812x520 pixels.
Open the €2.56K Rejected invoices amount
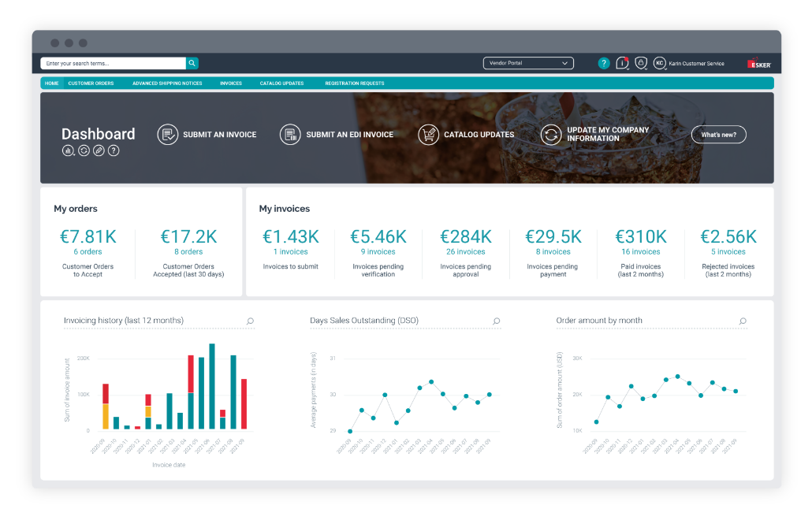pyautogui.click(x=728, y=236)
